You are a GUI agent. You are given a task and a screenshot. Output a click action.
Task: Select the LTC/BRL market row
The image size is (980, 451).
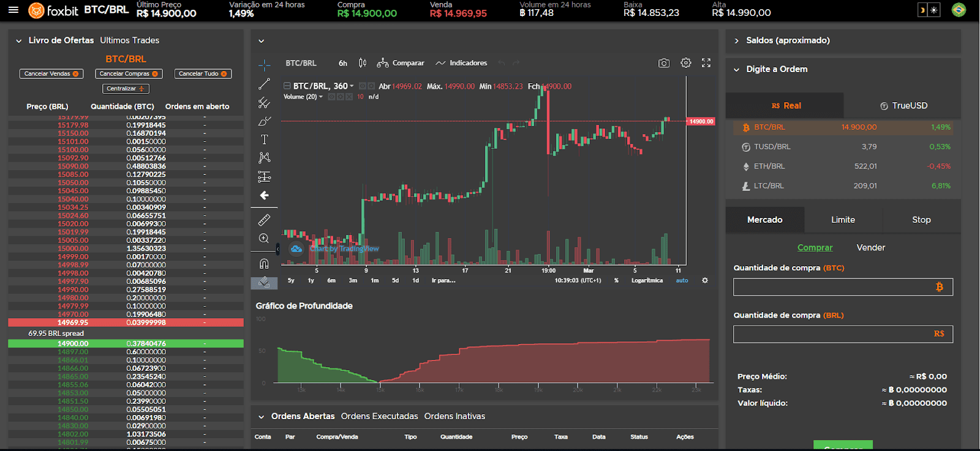point(843,186)
